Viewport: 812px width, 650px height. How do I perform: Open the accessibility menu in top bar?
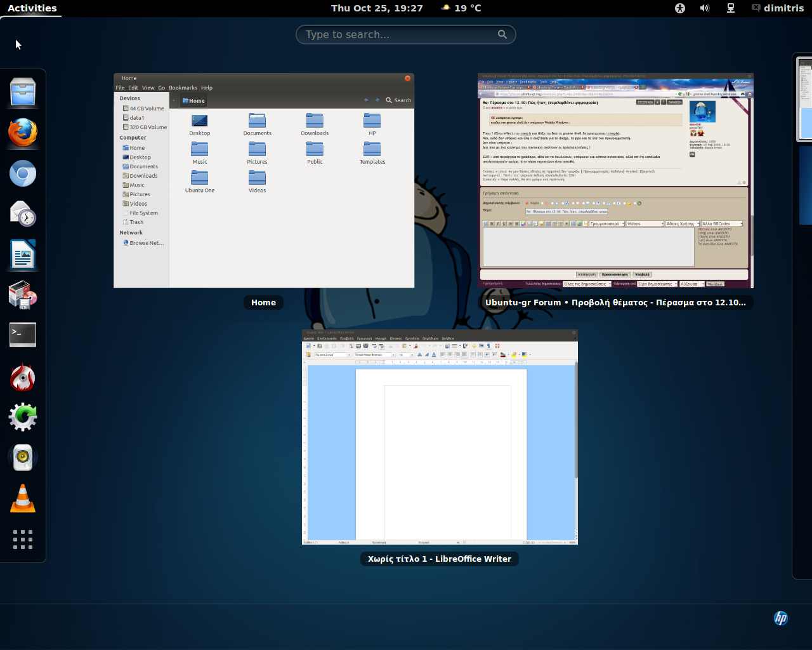pyautogui.click(x=680, y=8)
